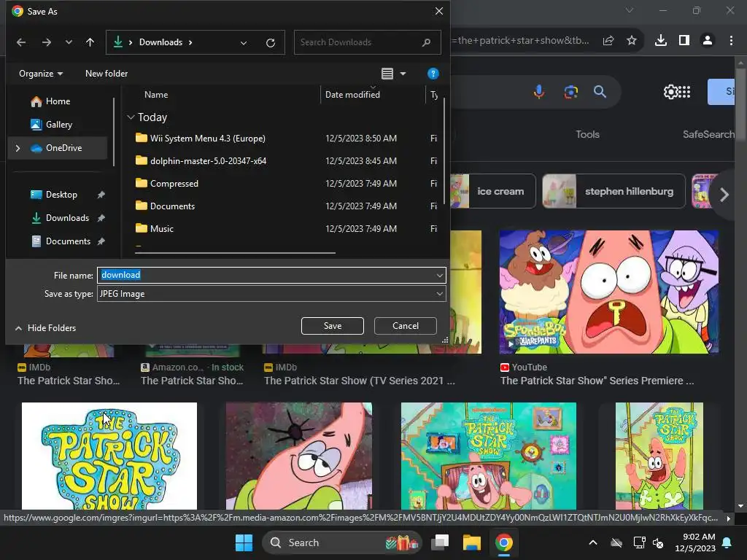Viewport: 747px width, 560px height.
Task: Sort files by Name column
Action: tap(156, 94)
